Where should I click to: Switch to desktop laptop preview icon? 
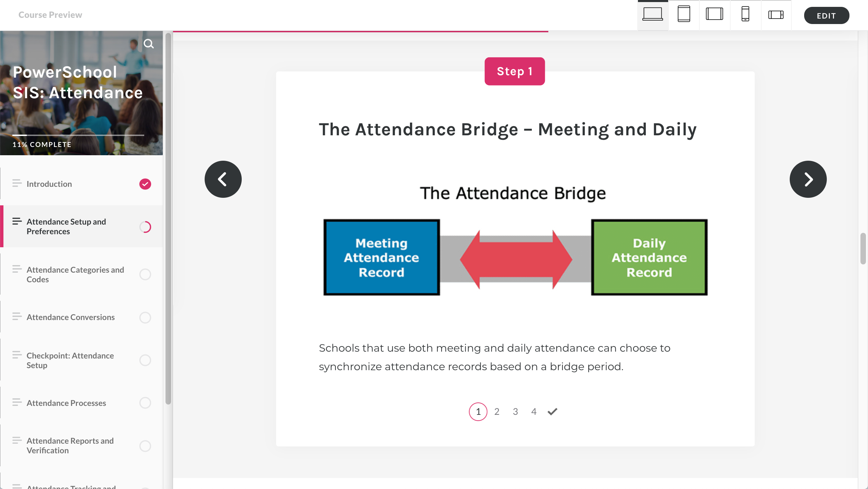653,15
